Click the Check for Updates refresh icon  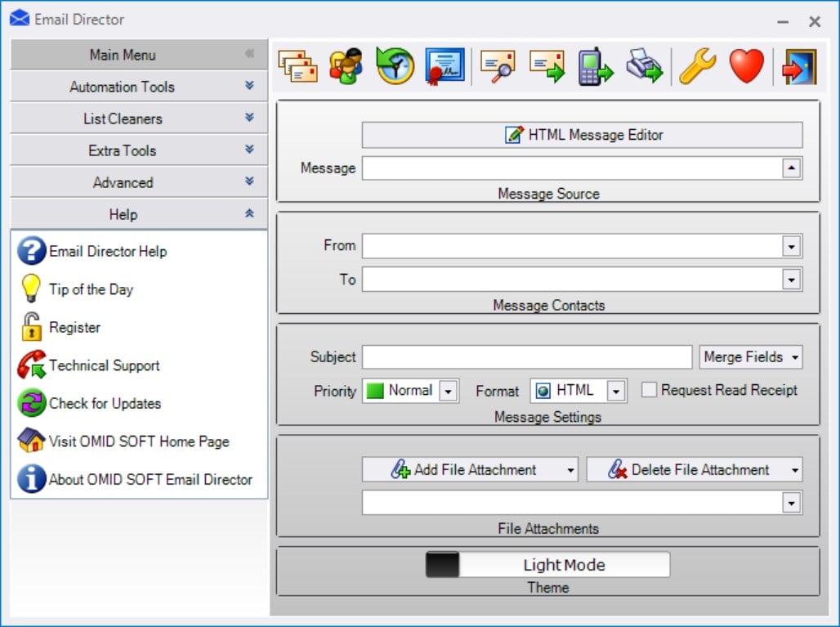(x=32, y=402)
